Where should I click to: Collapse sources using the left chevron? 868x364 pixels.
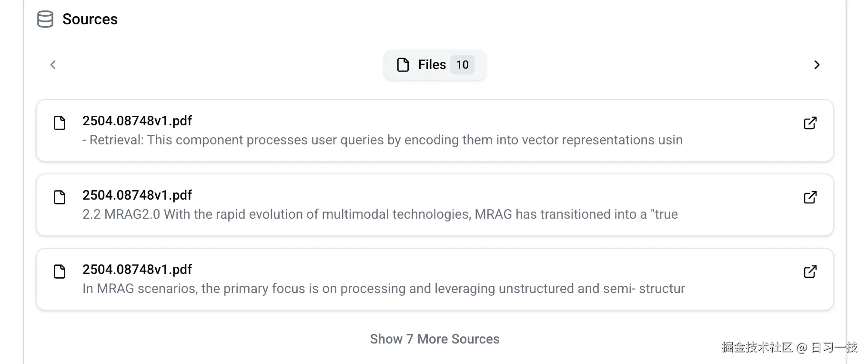pyautogui.click(x=52, y=65)
